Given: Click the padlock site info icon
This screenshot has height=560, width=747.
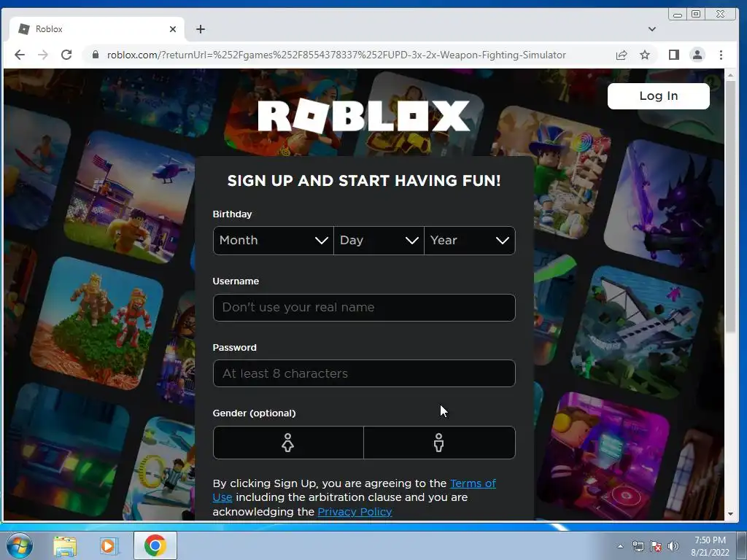Looking at the screenshot, I should [x=96, y=55].
